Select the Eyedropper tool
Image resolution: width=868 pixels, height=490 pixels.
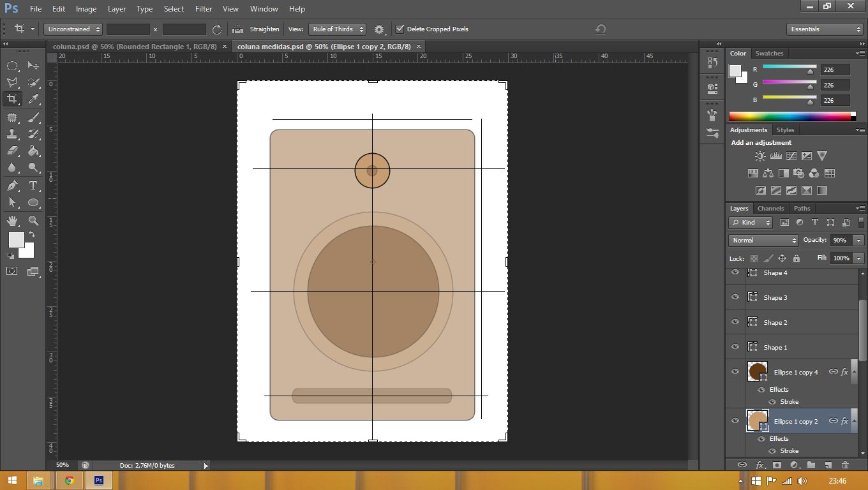[x=33, y=99]
